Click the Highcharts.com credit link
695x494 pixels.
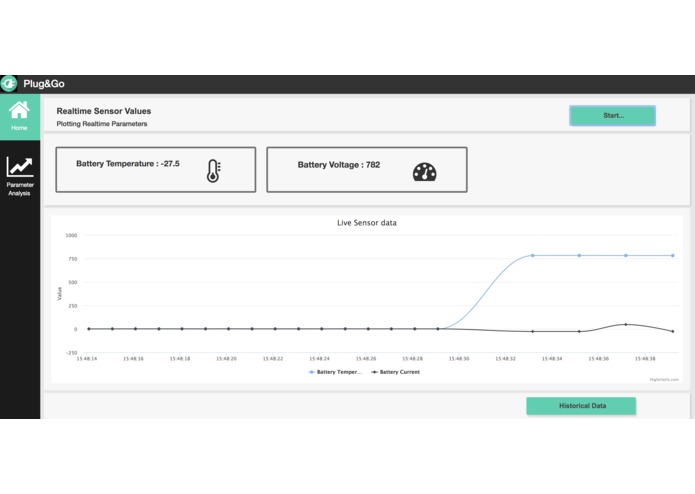tap(664, 380)
